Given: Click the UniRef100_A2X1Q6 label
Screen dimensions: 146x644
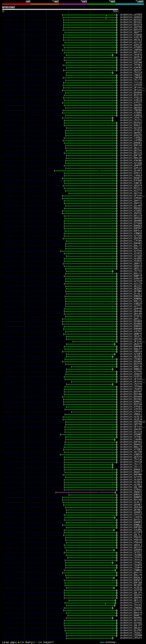Looking at the screenshot, I should 131,163.
